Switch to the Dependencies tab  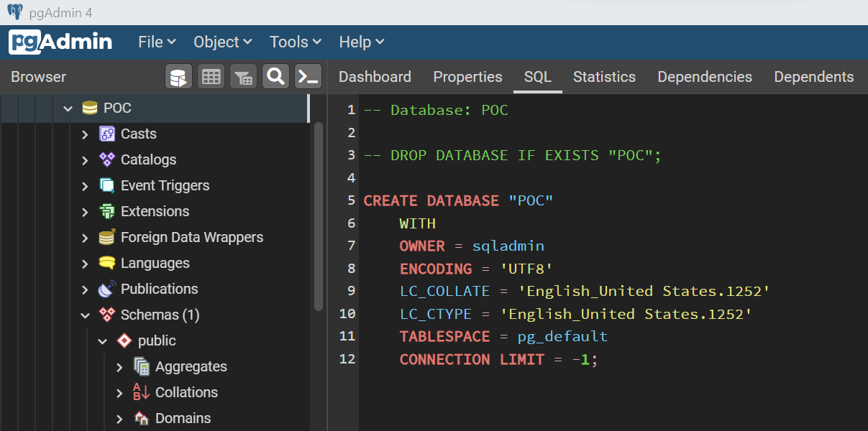[705, 77]
